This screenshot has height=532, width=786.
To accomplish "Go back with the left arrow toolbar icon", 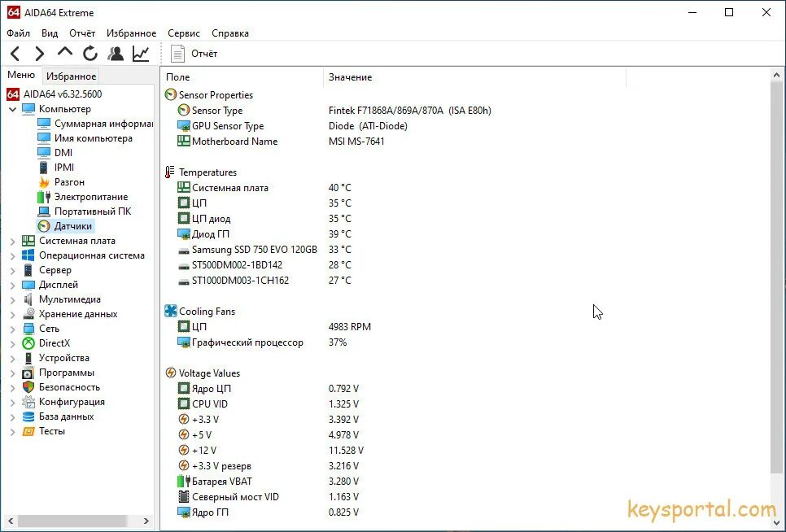I will coord(15,53).
